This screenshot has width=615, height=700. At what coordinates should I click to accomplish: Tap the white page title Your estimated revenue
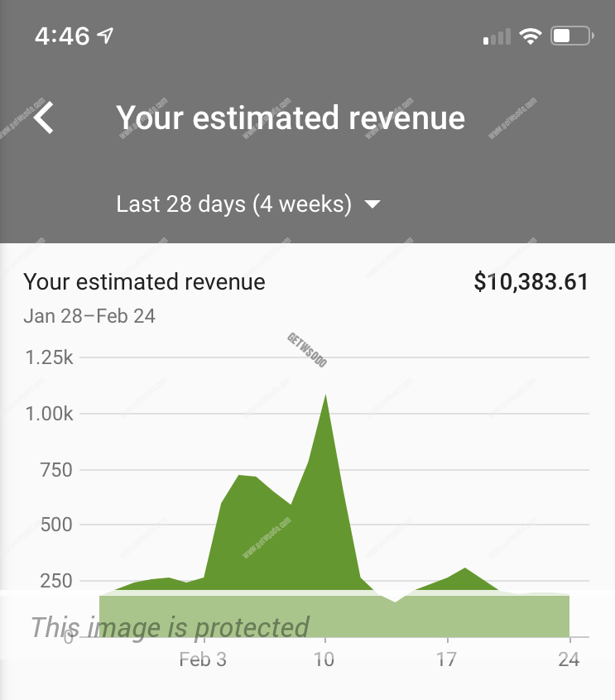click(290, 117)
